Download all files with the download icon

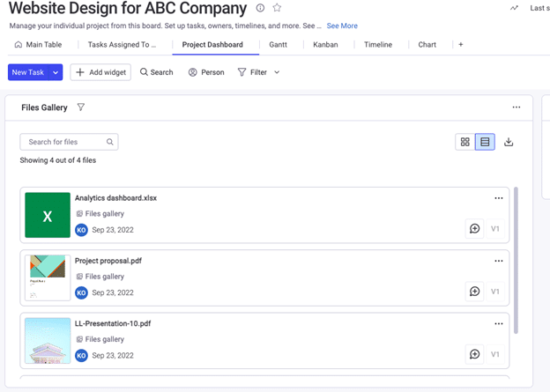[x=509, y=142]
